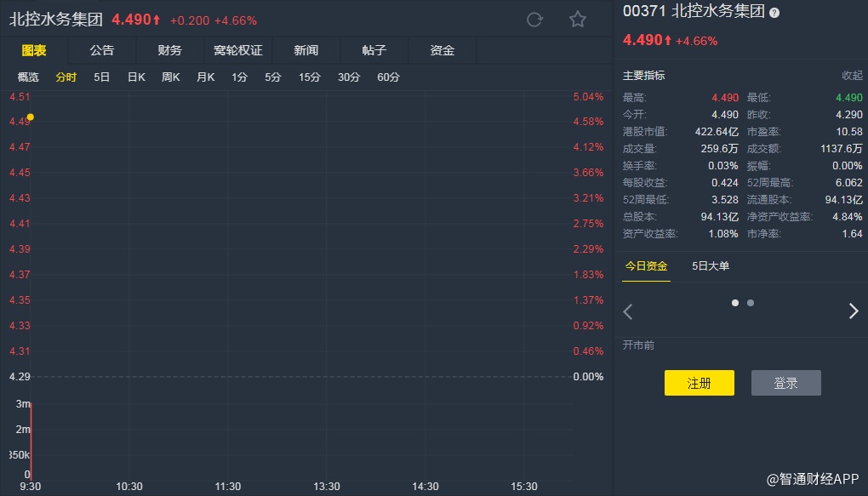The width and height of the screenshot is (868, 496).
Task: Collapse the 主要指标 panel with 收起
Action: click(x=852, y=76)
